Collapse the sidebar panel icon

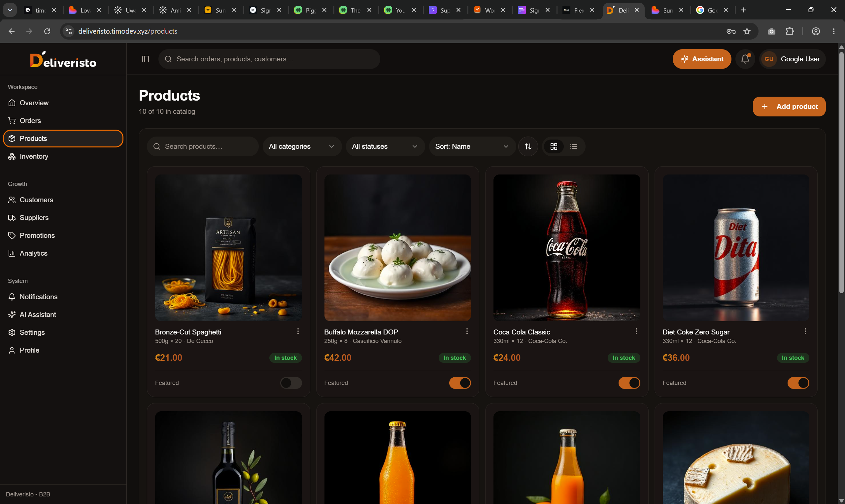tap(146, 59)
